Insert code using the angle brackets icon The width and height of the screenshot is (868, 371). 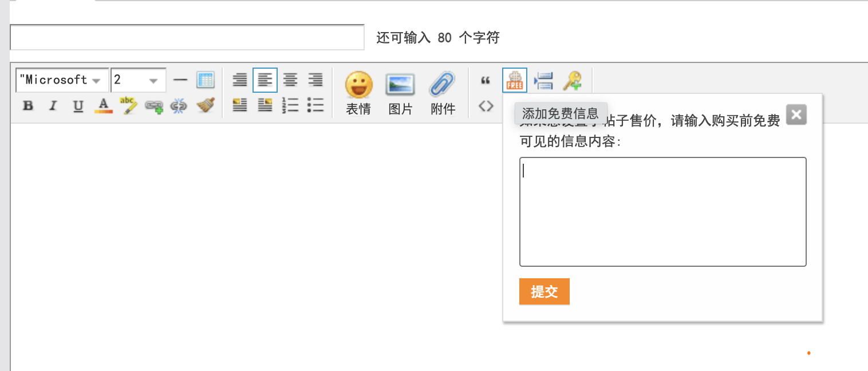pyautogui.click(x=485, y=105)
